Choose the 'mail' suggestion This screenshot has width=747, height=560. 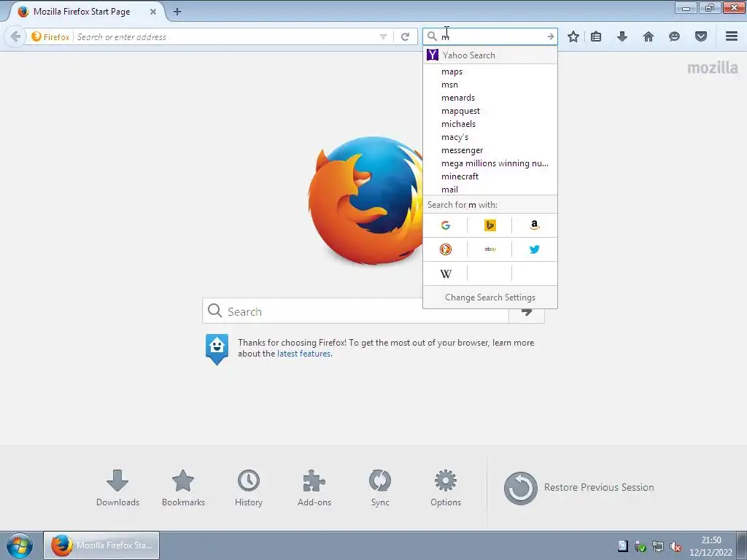(489, 190)
